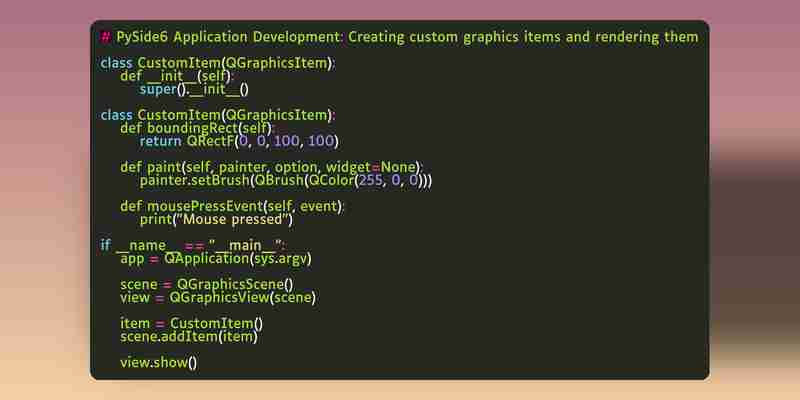Click the PySide6 comment title line
Viewport: 800px width, 400px height.
[399, 37]
